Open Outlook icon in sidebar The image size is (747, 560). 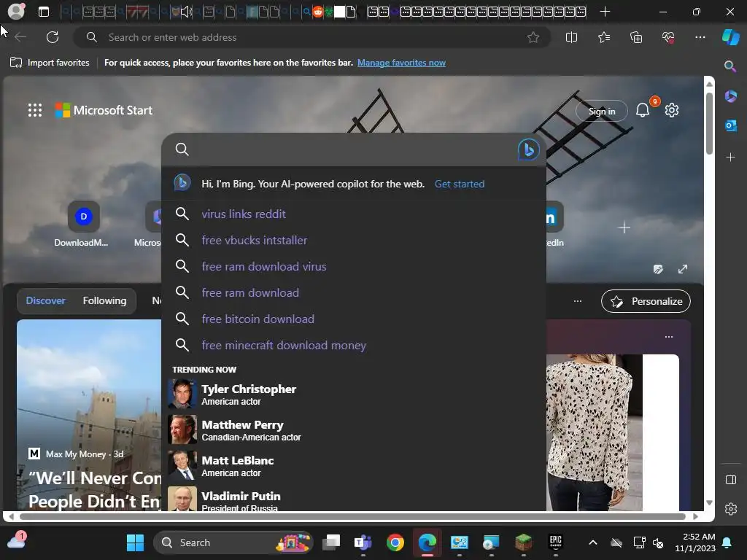pyautogui.click(x=730, y=125)
